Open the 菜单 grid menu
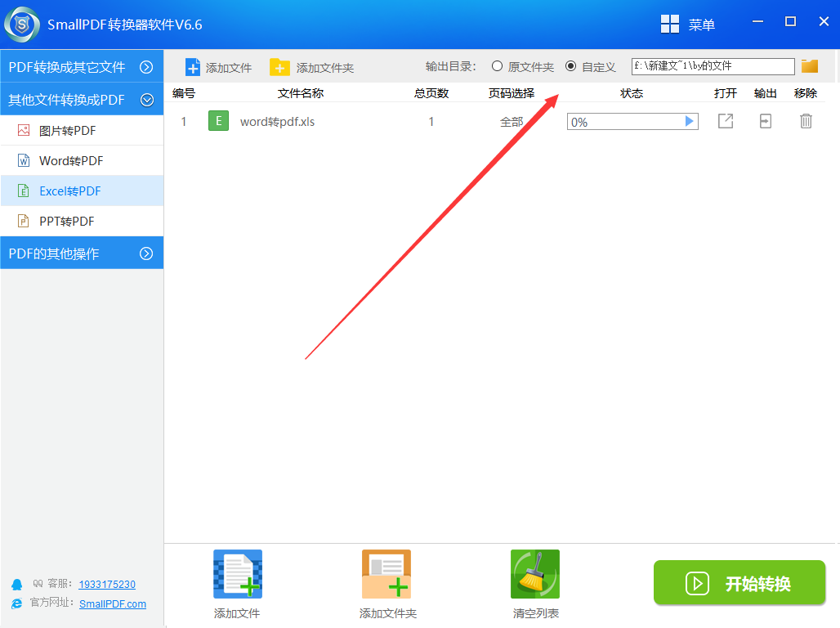The image size is (840, 628). pyautogui.click(x=670, y=25)
